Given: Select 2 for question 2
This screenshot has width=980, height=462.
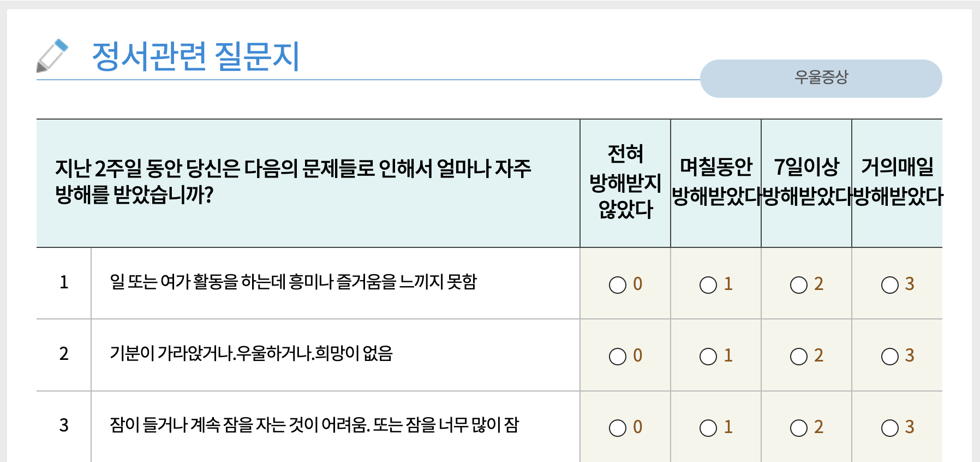Looking at the screenshot, I should click(800, 357).
